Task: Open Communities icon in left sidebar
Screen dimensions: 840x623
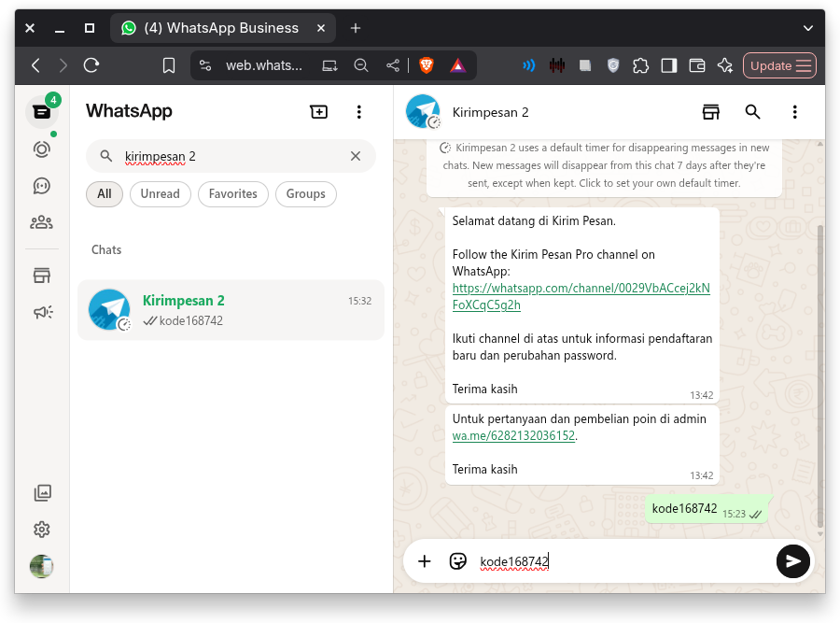Action: (x=41, y=222)
